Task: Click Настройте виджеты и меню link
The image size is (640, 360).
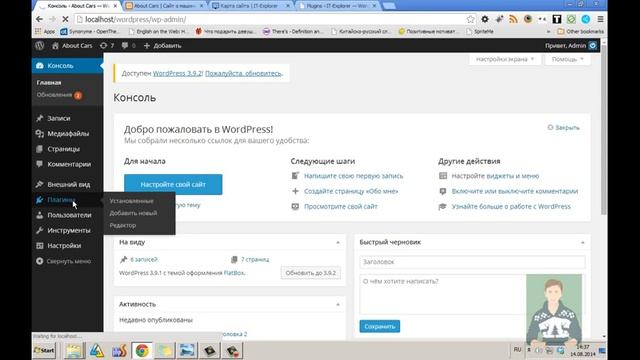Action: click(495, 176)
